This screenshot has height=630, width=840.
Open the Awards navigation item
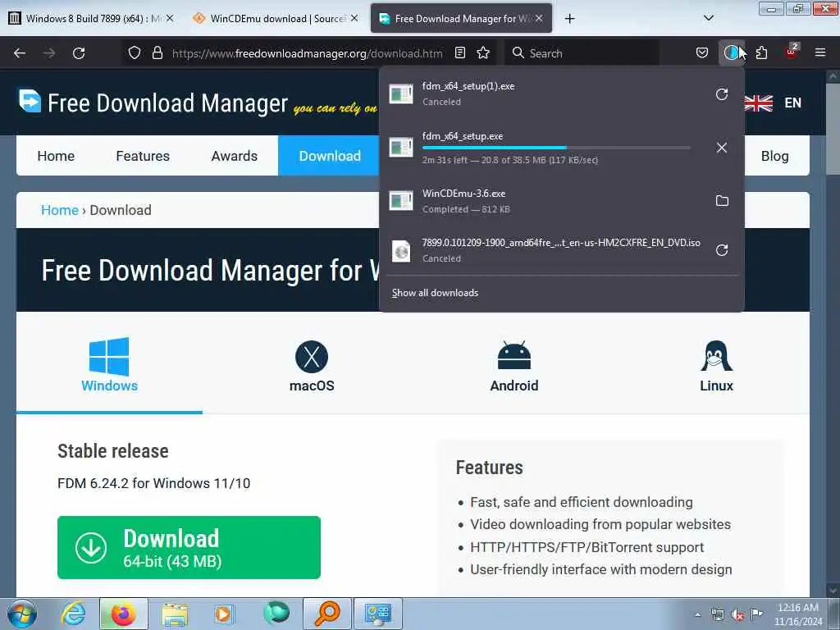click(x=234, y=156)
